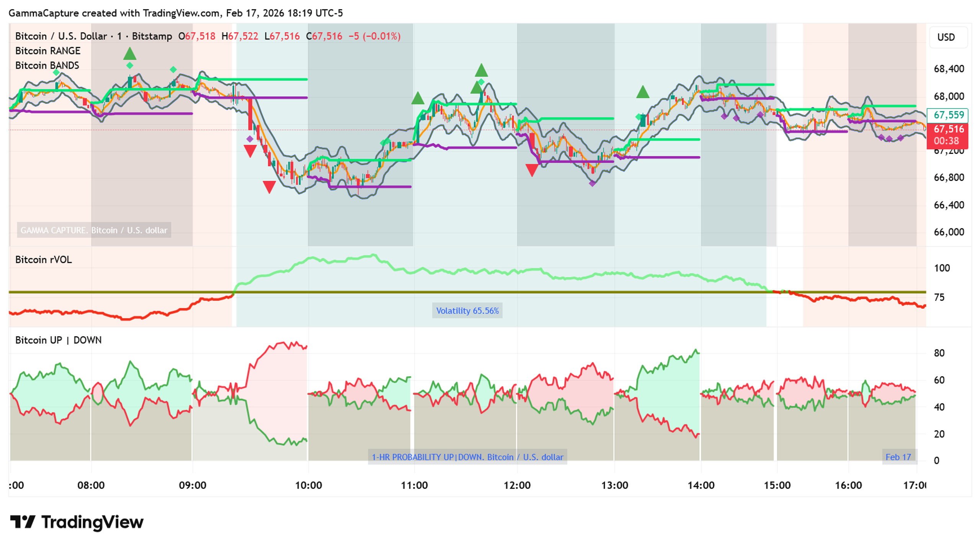Click the red down-triangle signal below the 09:45 candles
Screen dimensions: 980x547
pos(269,187)
